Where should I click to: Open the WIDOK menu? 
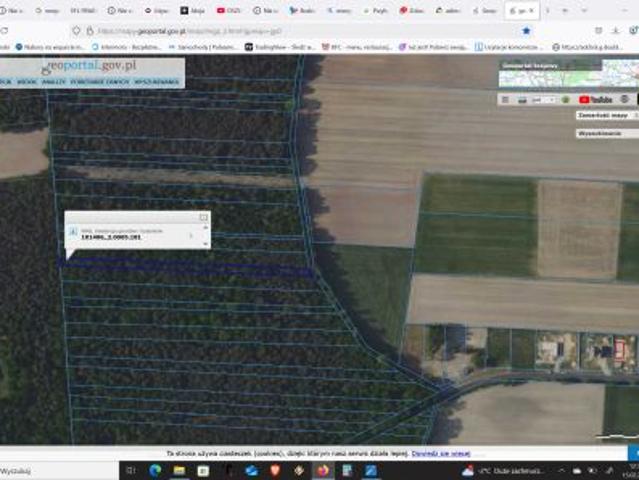tap(27, 81)
